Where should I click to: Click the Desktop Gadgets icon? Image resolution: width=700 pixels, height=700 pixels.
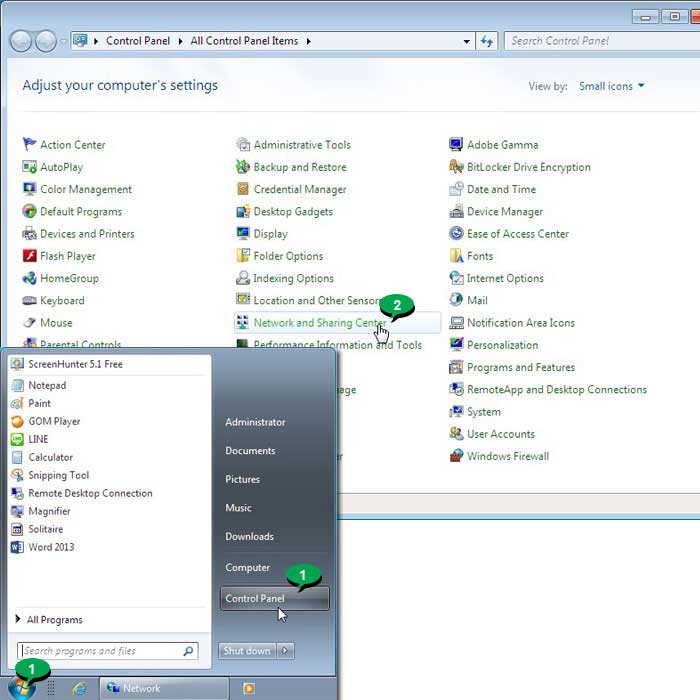point(242,211)
